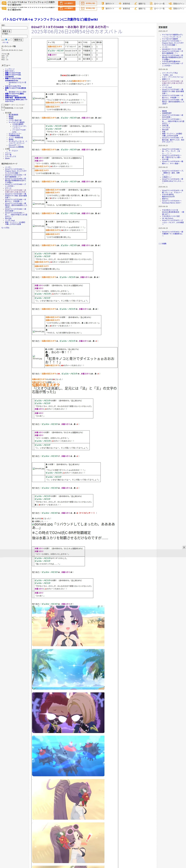Expand 関連資料集-バトロイ以外 section
This screenshot has height=868, width=186.
(3, 109)
